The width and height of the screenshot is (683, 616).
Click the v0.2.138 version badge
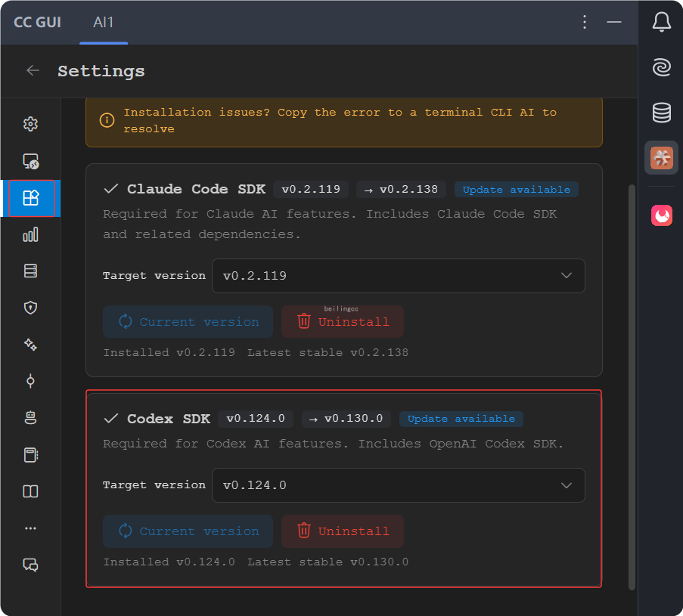[401, 190]
